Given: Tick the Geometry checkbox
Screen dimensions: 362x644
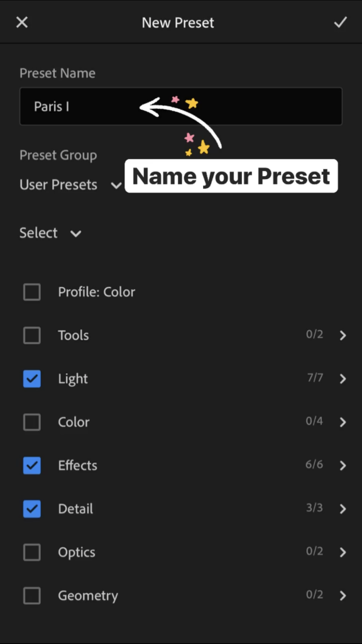Looking at the screenshot, I should [x=32, y=596].
